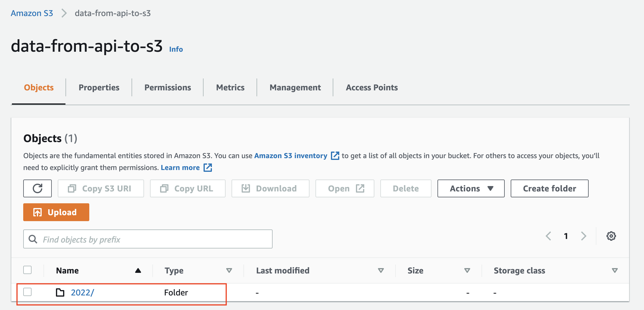The height and width of the screenshot is (310, 644).
Task: Click the refresh objects icon button
Action: [37, 188]
